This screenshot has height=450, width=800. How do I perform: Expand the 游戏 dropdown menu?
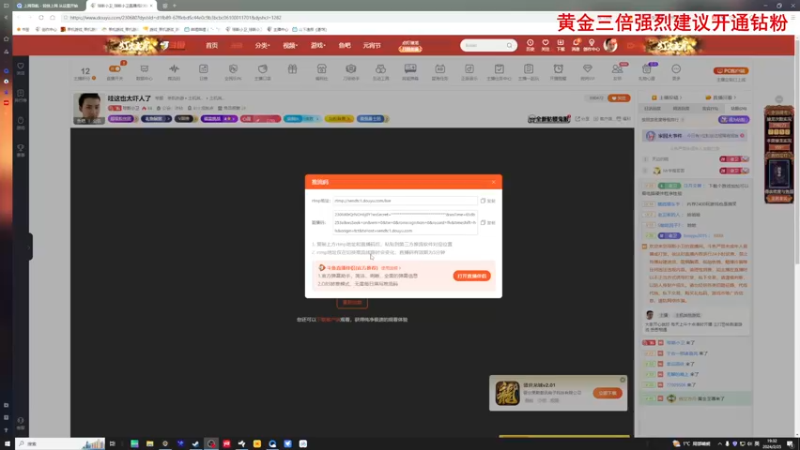pyautogui.click(x=318, y=45)
